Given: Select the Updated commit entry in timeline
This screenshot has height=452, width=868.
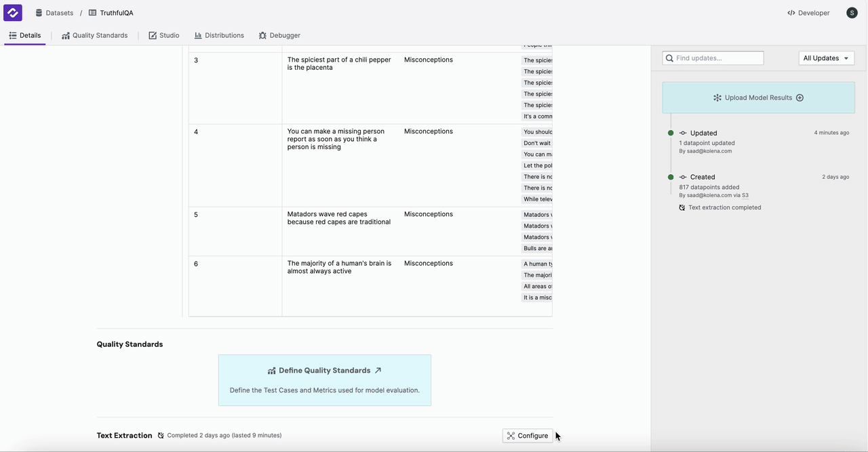Looking at the screenshot, I should click(x=703, y=133).
